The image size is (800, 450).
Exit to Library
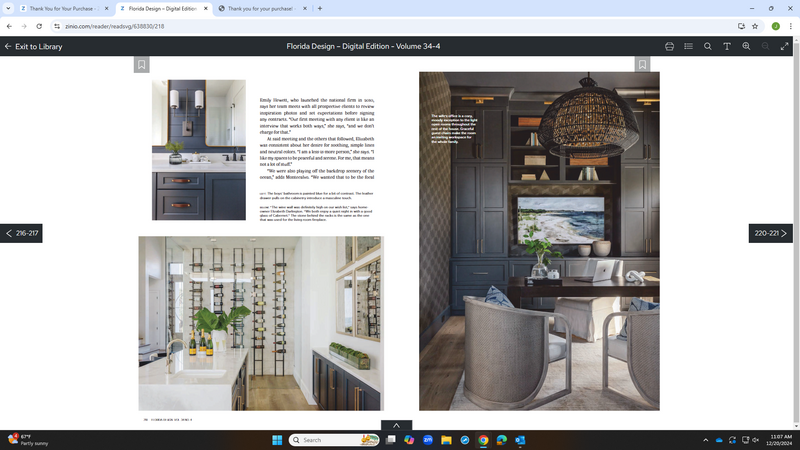33,46
